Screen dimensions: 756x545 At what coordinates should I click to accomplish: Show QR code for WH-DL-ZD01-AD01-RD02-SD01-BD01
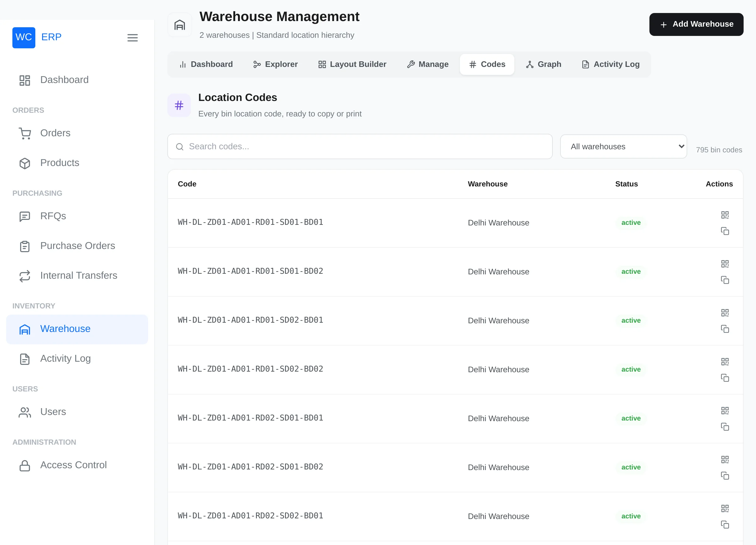[x=725, y=411]
